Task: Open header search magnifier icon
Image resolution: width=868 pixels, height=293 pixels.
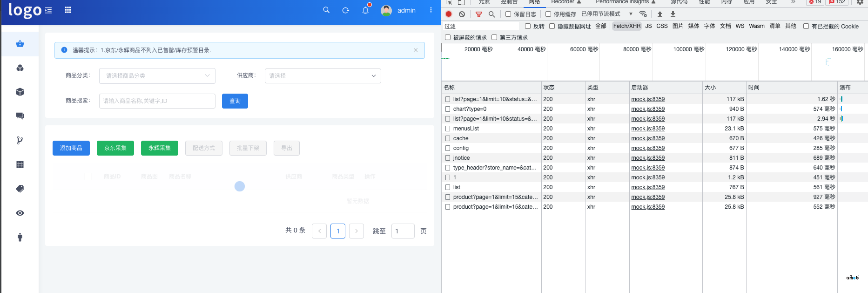Action: click(x=326, y=10)
